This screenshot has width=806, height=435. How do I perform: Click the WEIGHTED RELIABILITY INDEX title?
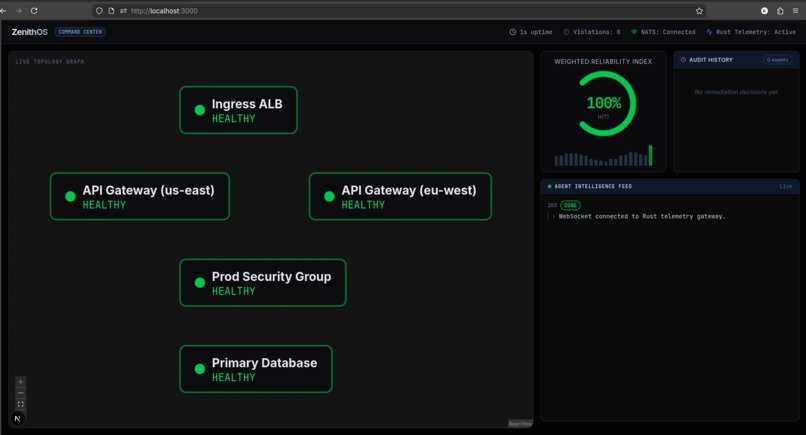(x=603, y=62)
